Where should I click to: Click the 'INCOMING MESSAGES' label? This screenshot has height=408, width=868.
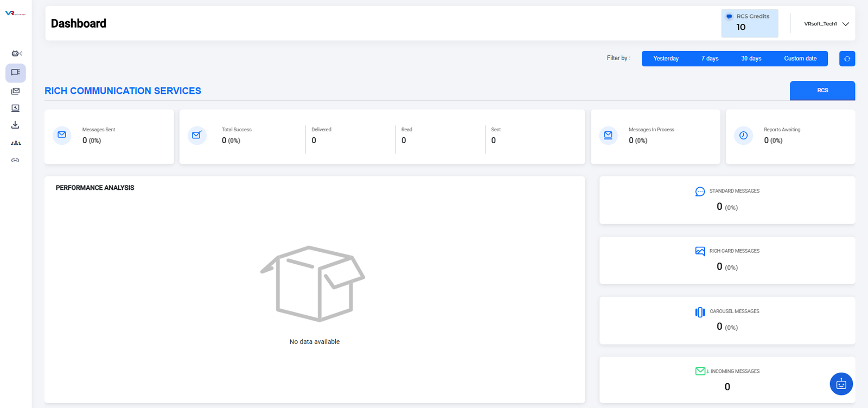coord(735,372)
